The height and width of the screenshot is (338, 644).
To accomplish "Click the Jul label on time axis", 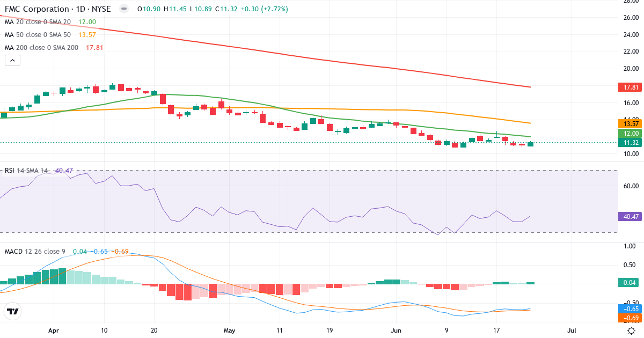I will [x=572, y=331].
